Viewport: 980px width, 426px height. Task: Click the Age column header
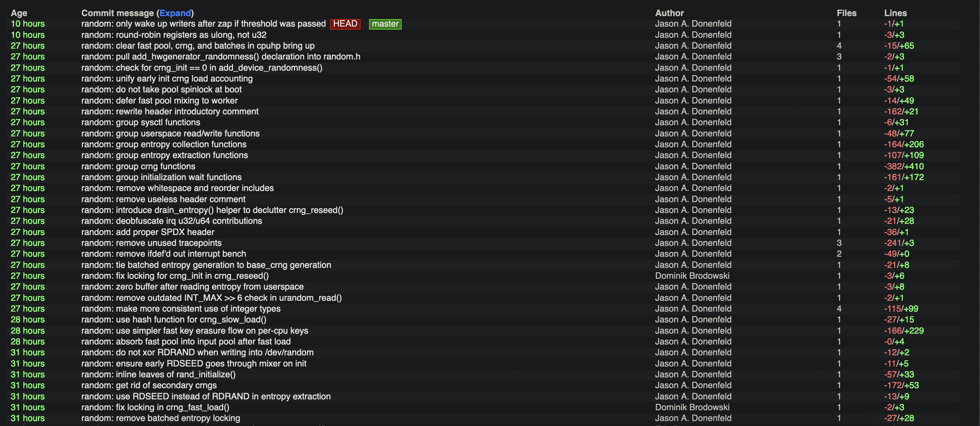[18, 13]
